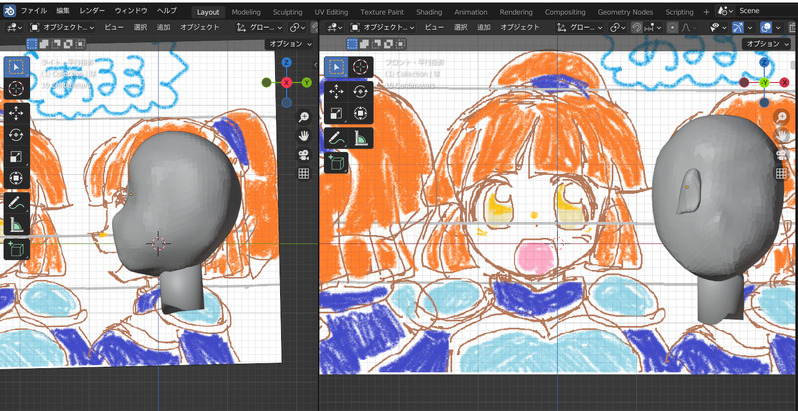The width and height of the screenshot is (798, 411).
Task: Open the オブジェクト menu in the Front Orthographic header
Action: (520, 27)
